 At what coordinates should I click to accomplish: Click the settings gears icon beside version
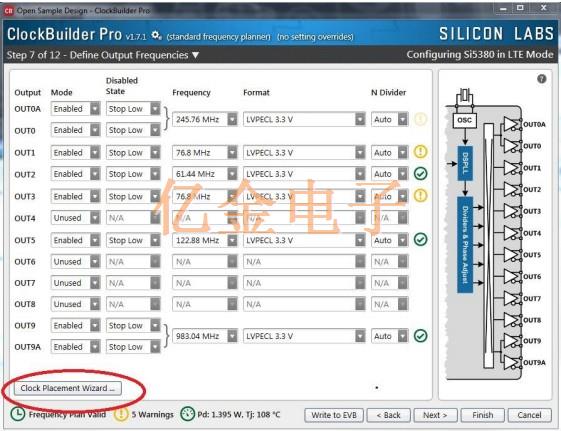(157, 35)
